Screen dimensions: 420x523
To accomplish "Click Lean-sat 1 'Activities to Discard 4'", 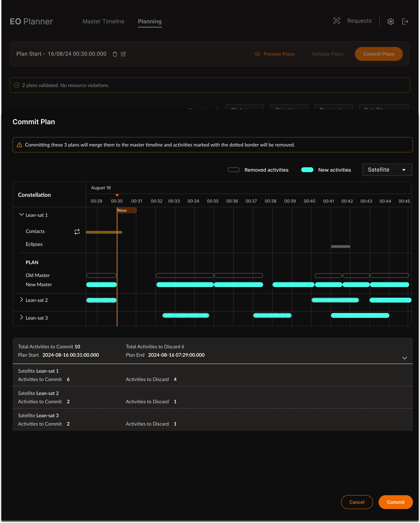I will pos(151,379).
